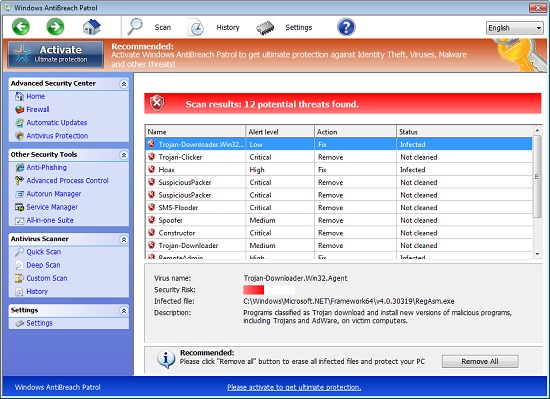The height and width of the screenshot is (399, 550).
Task: Click the green forward arrow icon
Action: 55,27
